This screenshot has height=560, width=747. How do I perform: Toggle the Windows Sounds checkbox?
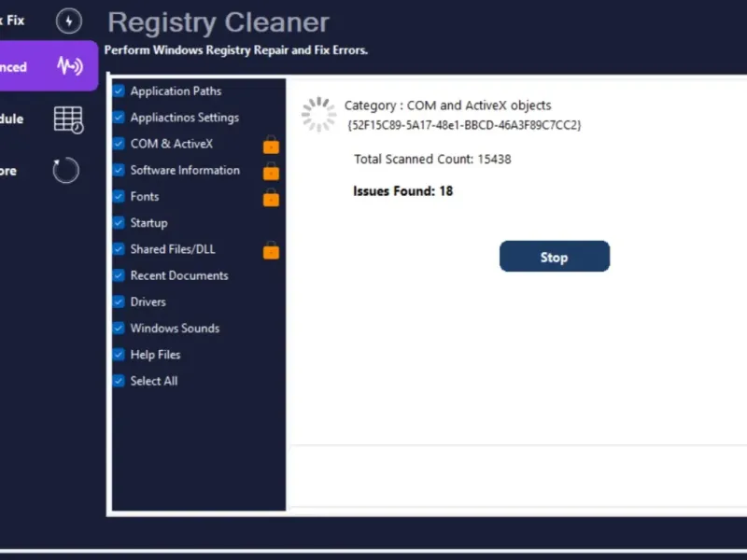click(120, 329)
